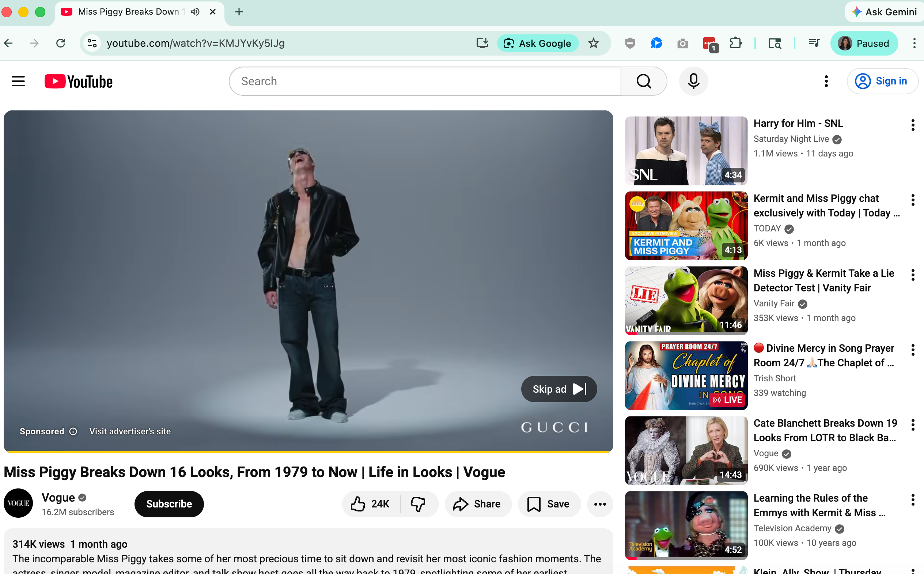Open YouTube settings via the three-dot icon near Sign in
Image resolution: width=924 pixels, height=574 pixels.
pos(826,81)
